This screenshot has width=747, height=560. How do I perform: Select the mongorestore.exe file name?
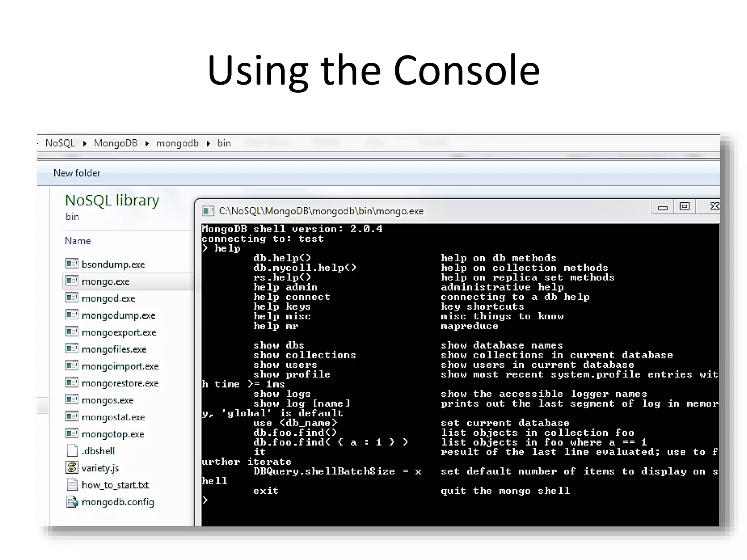pyautogui.click(x=120, y=384)
